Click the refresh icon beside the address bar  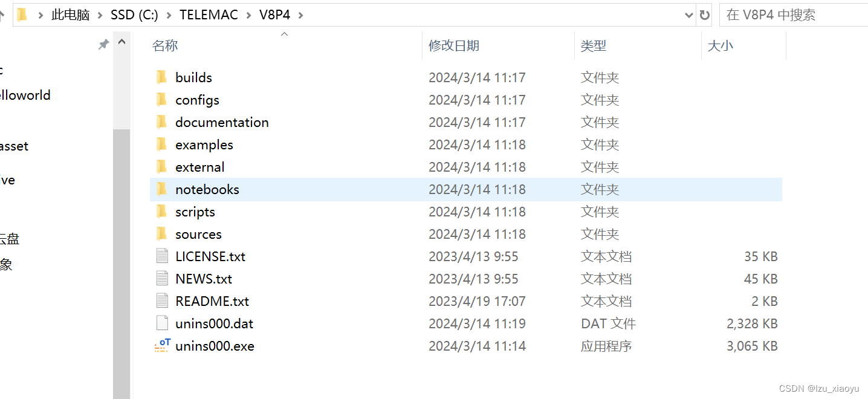[x=705, y=15]
